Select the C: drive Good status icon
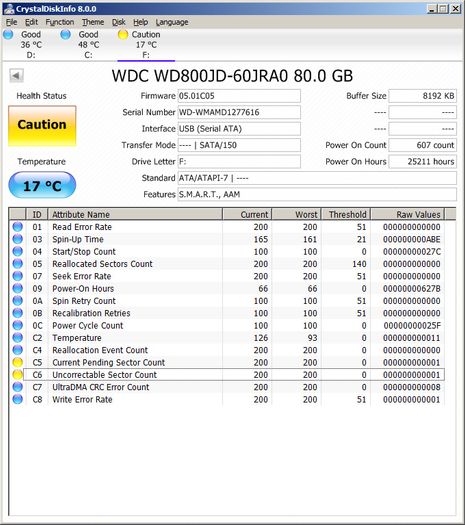The image size is (465, 525). click(x=66, y=34)
